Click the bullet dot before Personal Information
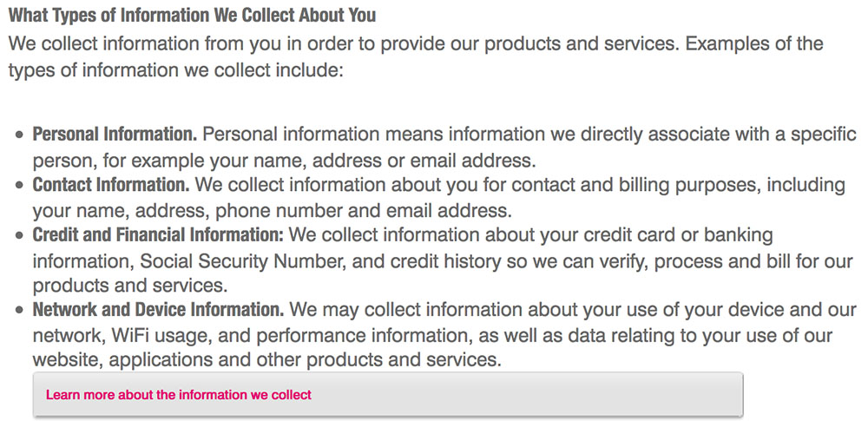Viewport: 868px width, 421px height. click(x=19, y=135)
